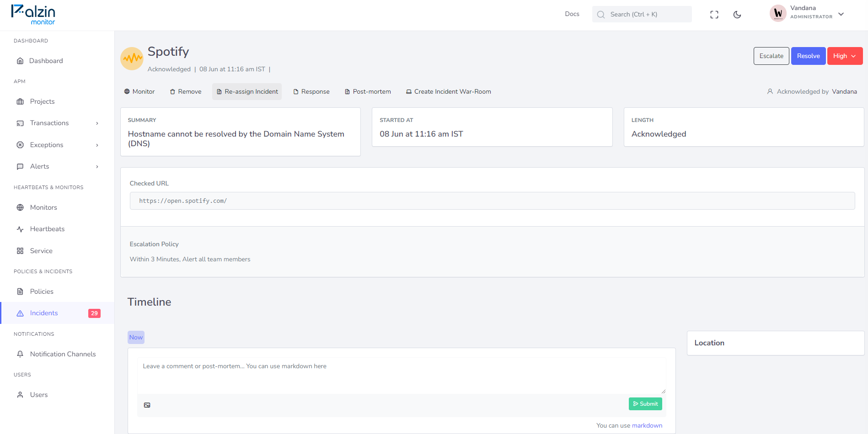Open the High severity dropdown
This screenshot has height=434, width=868.
845,56
